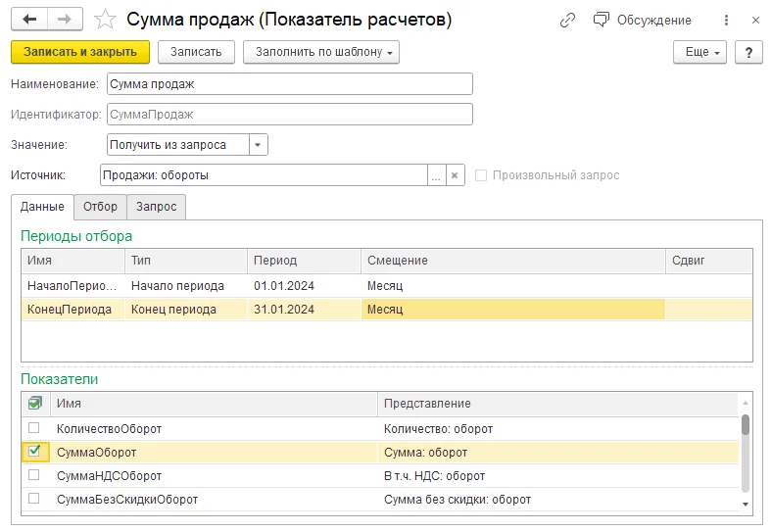Select the СуммаБезСкидкиОборот name cell
Screen dimensions: 771x532
coord(214,500)
